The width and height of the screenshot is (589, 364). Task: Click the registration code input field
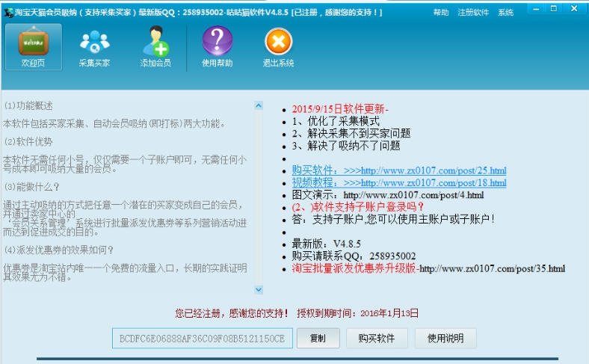202,339
